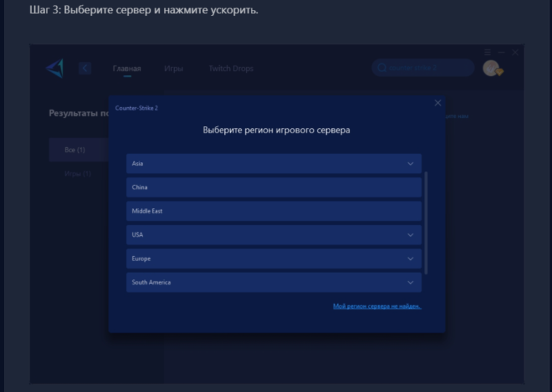Expand the USA chevron arrow

(411, 235)
